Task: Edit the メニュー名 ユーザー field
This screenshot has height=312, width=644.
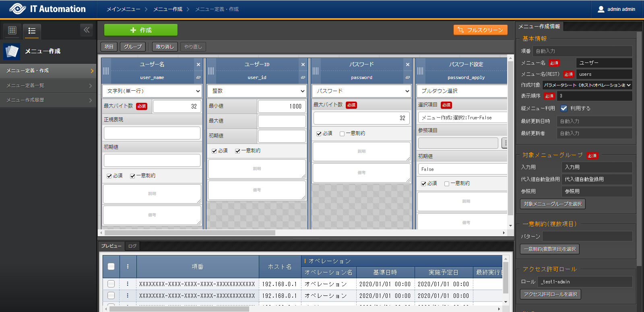Action: point(604,63)
